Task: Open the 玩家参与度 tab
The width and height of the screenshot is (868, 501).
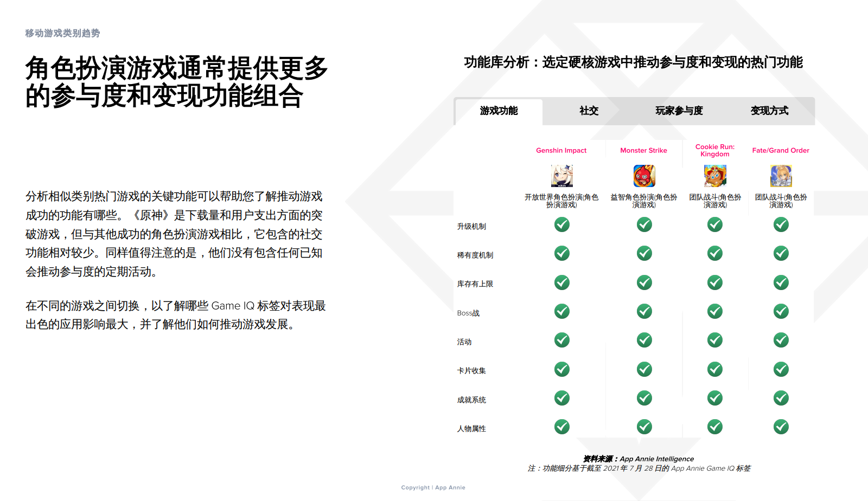Action: coord(679,111)
